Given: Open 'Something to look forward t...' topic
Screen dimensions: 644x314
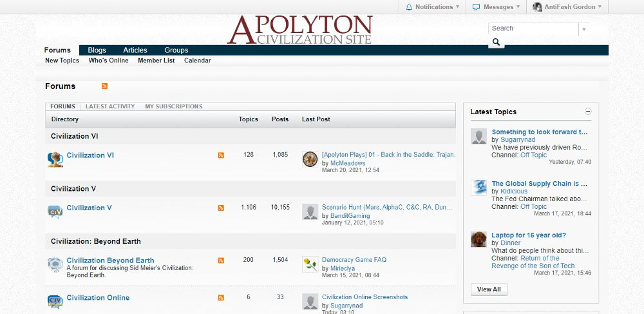Looking at the screenshot, I should (540, 132).
